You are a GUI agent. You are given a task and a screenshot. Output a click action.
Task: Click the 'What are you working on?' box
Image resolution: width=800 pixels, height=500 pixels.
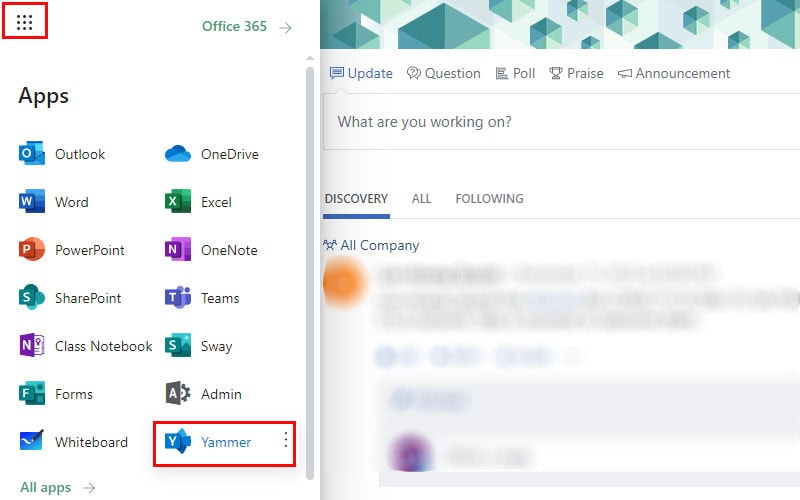click(561, 122)
